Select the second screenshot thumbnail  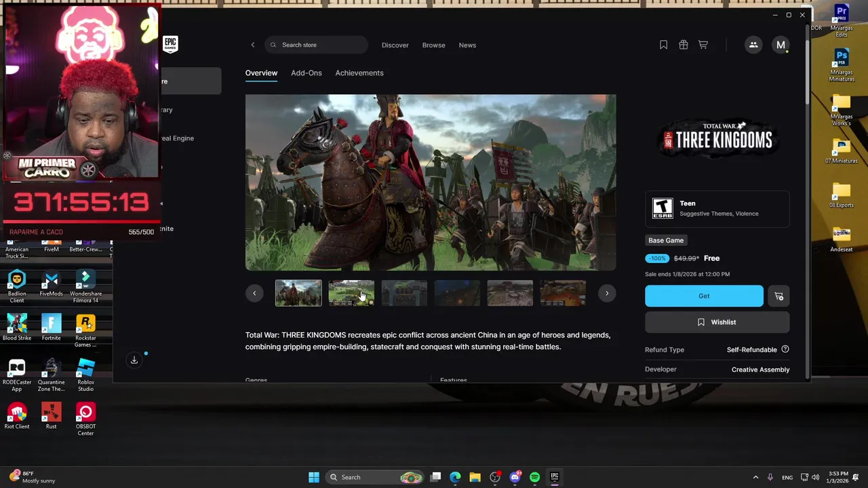pyautogui.click(x=351, y=293)
